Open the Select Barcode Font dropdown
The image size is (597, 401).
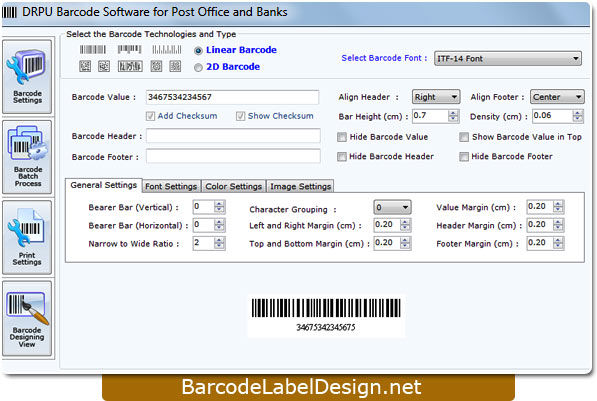pos(508,59)
